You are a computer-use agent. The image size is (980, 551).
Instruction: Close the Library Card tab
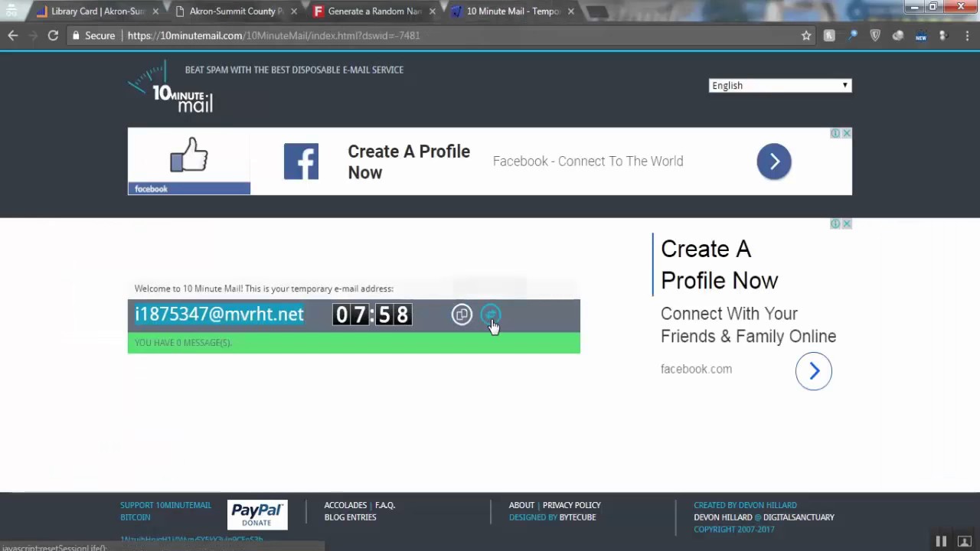point(155,11)
